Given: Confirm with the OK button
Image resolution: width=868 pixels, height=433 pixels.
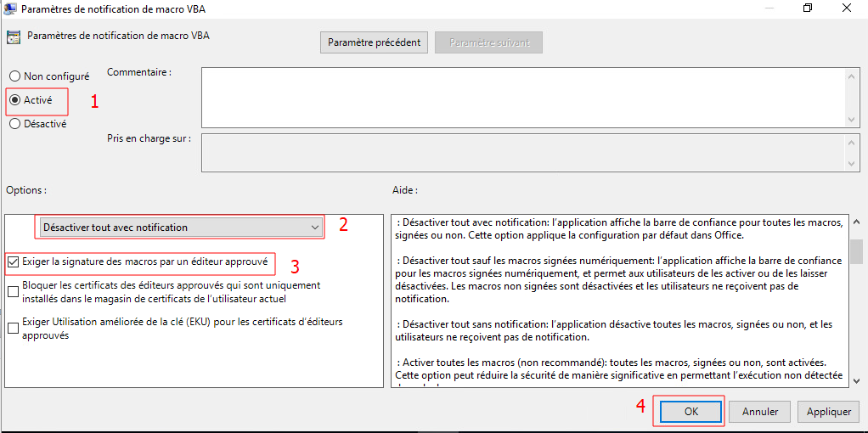Looking at the screenshot, I should click(690, 412).
